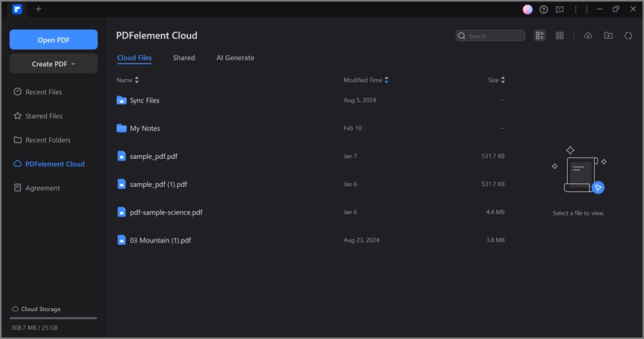Open a new tab with plus icon
Image resolution: width=644 pixels, height=339 pixels.
[38, 9]
